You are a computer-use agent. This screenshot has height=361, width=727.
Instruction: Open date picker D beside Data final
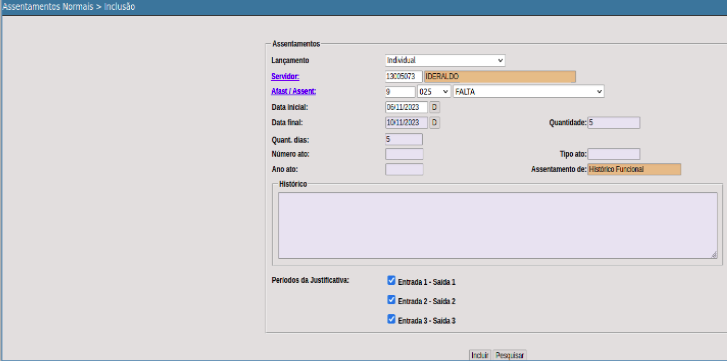pyautogui.click(x=434, y=123)
